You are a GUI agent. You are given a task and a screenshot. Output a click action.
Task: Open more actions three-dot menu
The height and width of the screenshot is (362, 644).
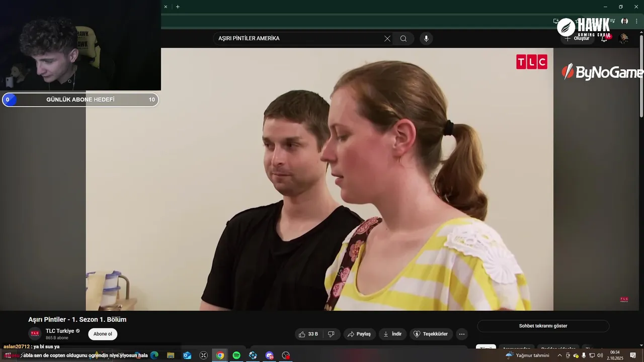click(x=462, y=334)
